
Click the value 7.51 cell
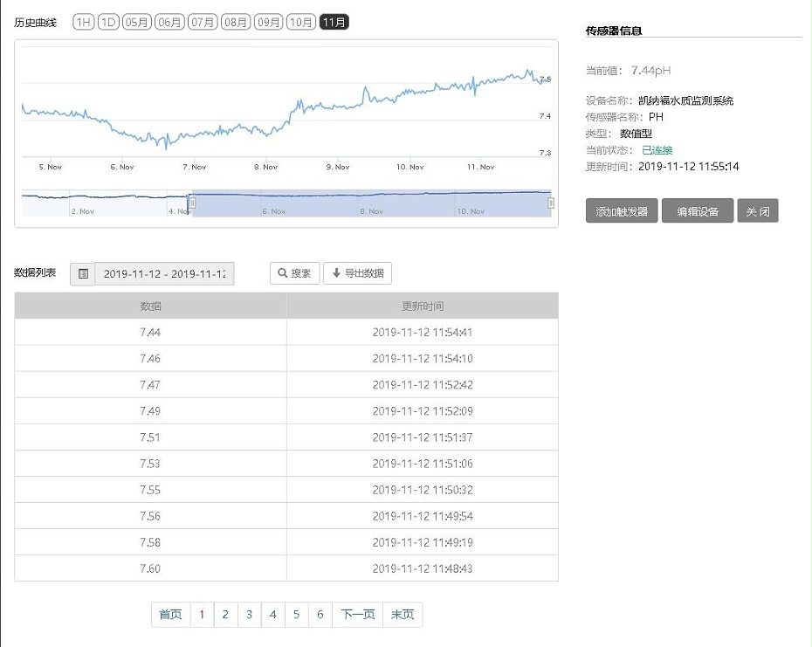pos(150,437)
